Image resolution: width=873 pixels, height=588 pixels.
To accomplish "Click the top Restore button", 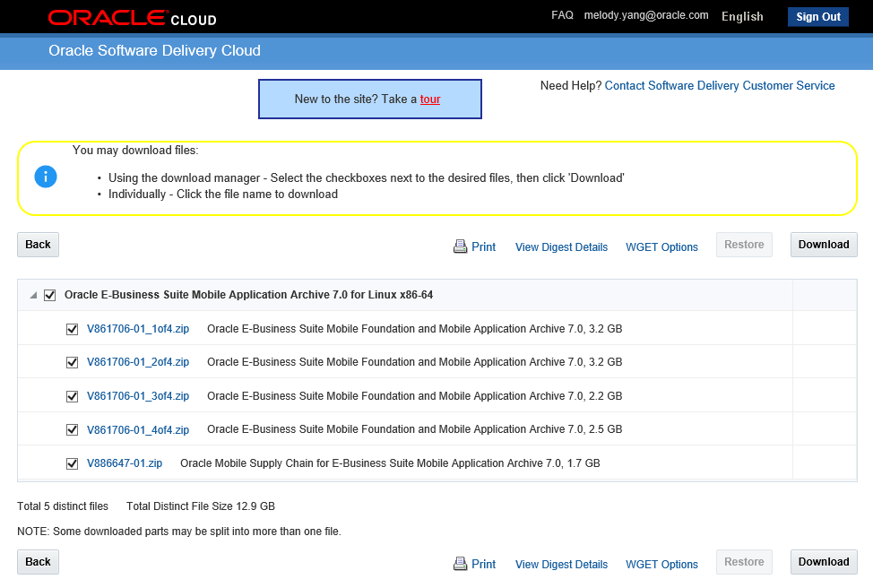I will (744, 245).
